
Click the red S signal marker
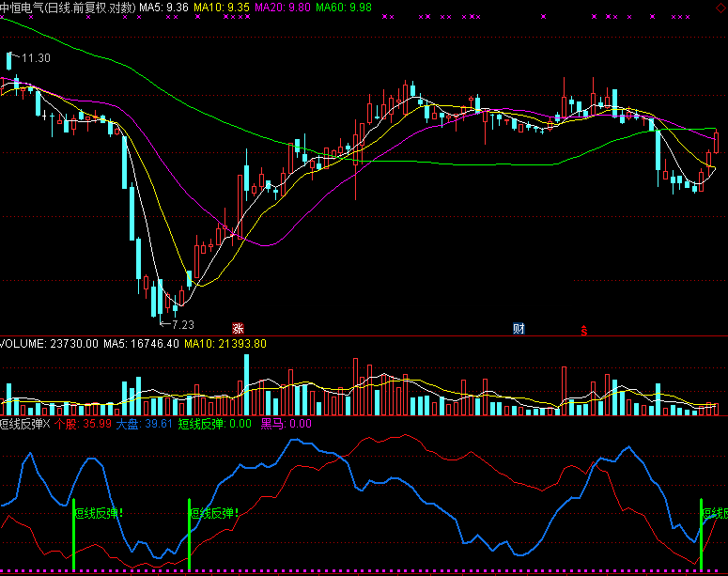[x=584, y=330]
